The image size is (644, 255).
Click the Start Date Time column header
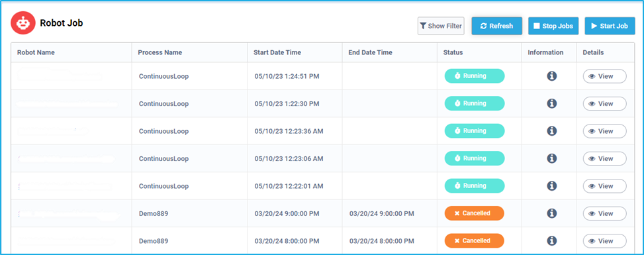coord(277,52)
